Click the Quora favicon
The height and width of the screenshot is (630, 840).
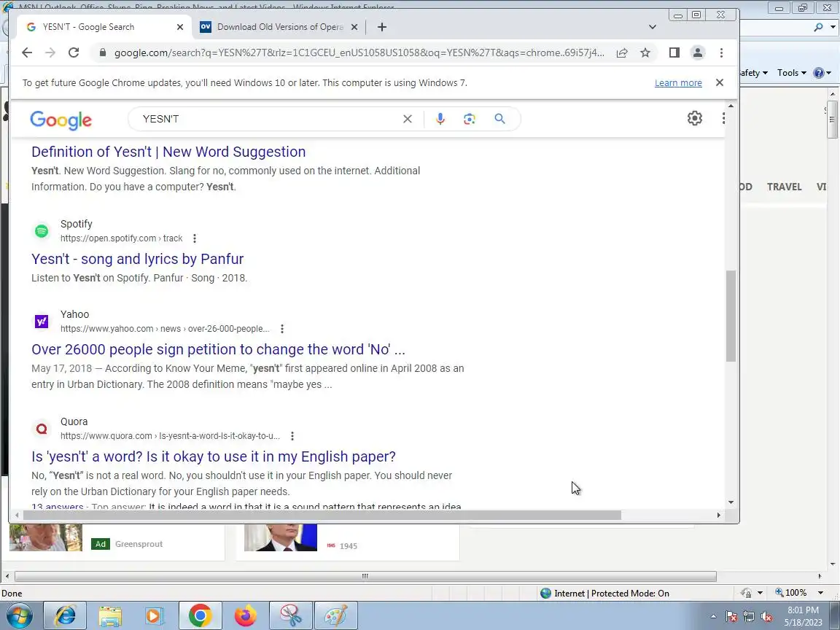[42, 429]
